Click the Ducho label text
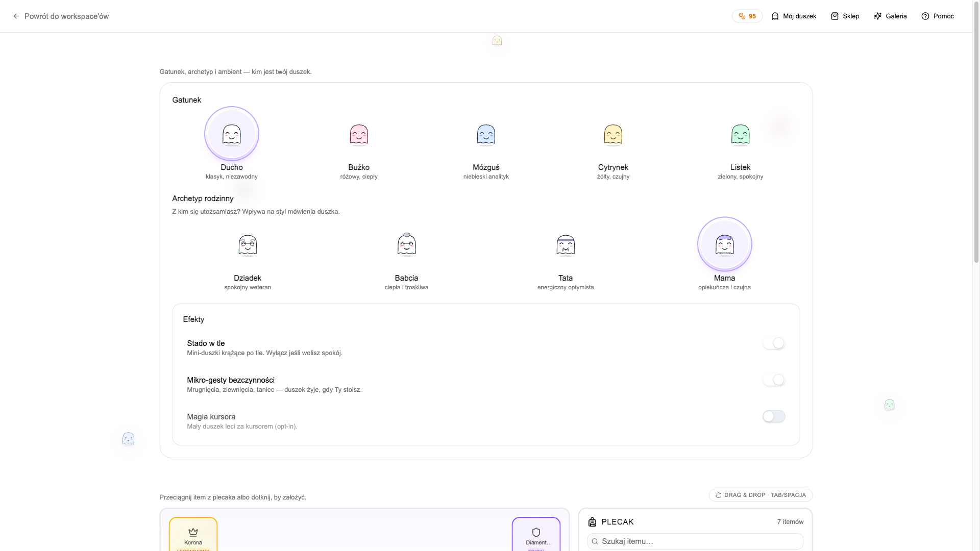Screen dimensions: 980x551 (x=232, y=167)
